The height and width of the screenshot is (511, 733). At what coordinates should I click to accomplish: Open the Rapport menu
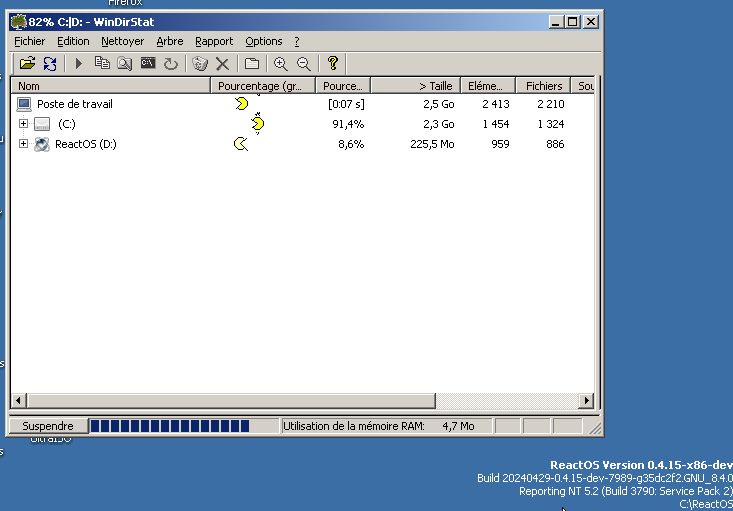click(x=214, y=41)
